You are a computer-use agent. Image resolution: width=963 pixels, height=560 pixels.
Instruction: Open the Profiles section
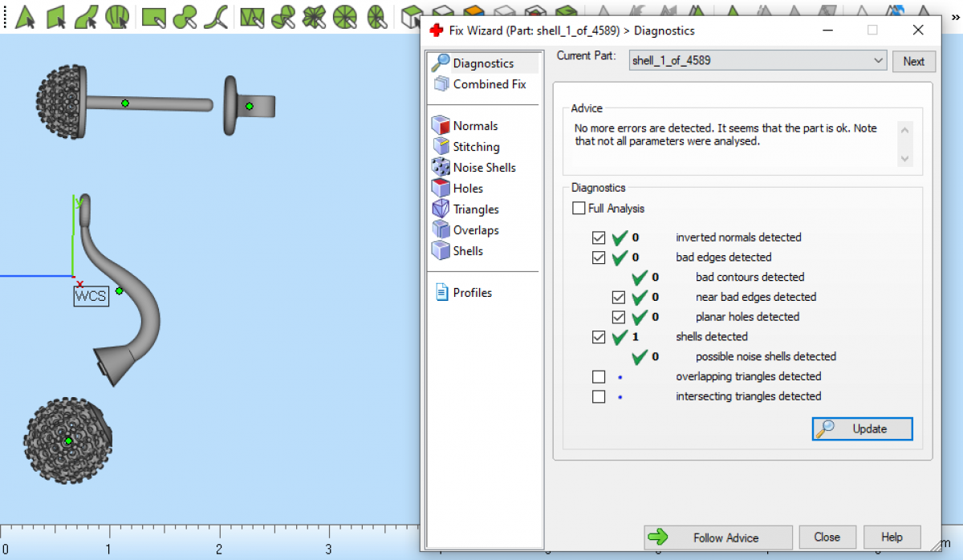(472, 293)
